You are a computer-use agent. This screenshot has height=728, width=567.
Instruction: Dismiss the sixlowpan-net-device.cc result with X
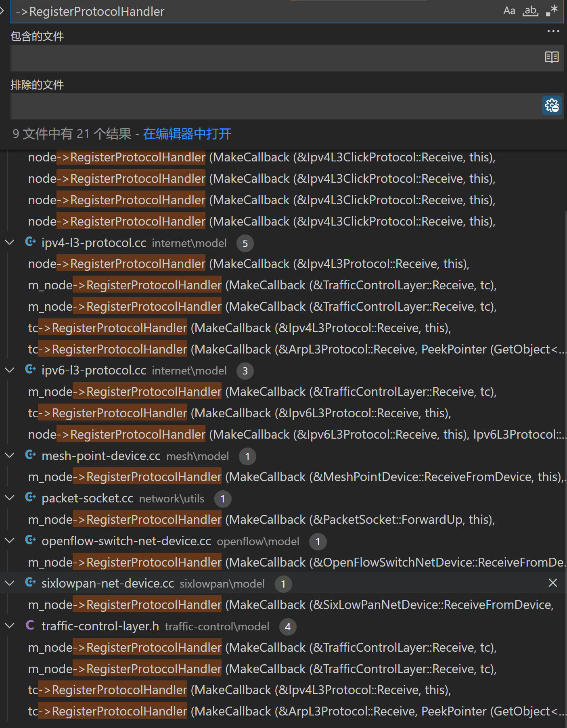click(x=552, y=583)
